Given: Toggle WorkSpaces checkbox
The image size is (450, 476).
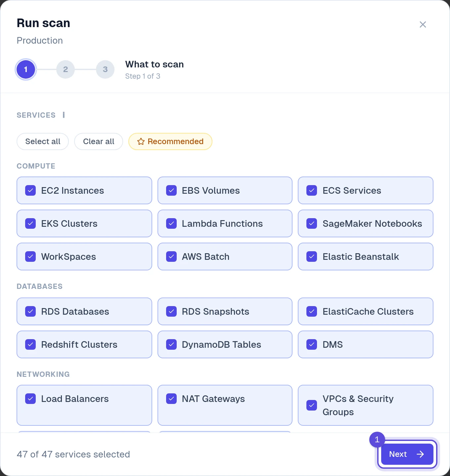Looking at the screenshot, I should [x=30, y=257].
